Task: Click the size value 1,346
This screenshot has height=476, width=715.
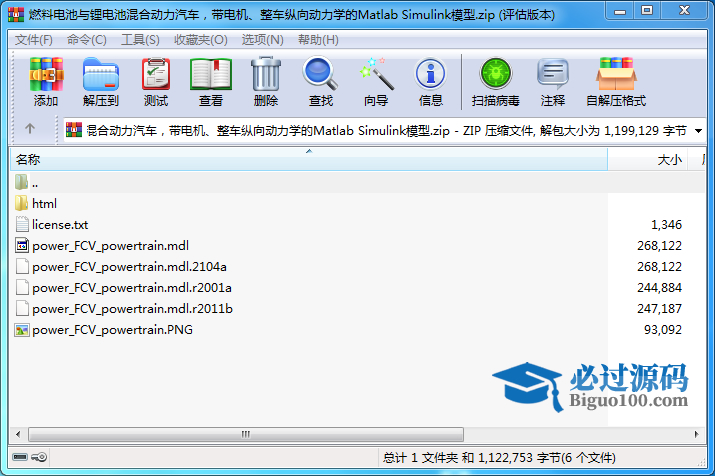Action: [666, 225]
